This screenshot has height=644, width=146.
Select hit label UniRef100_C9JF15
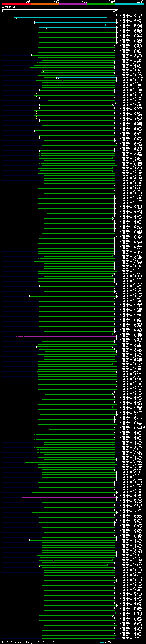coord(131,565)
